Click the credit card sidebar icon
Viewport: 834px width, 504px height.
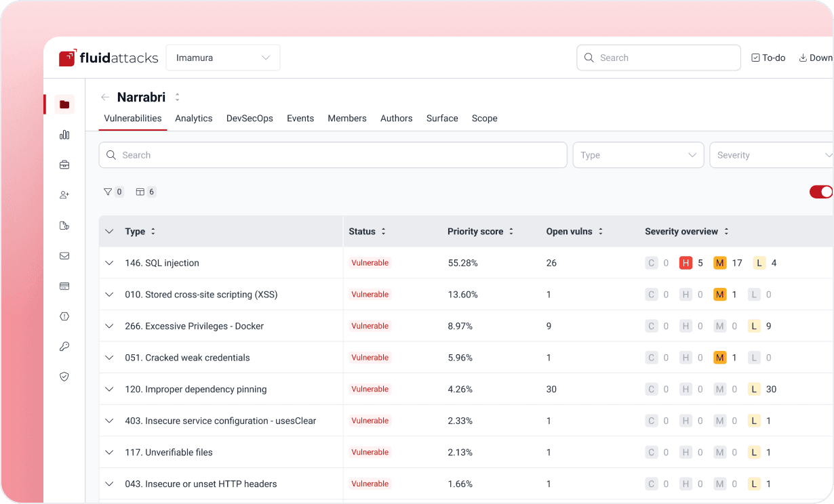64,286
